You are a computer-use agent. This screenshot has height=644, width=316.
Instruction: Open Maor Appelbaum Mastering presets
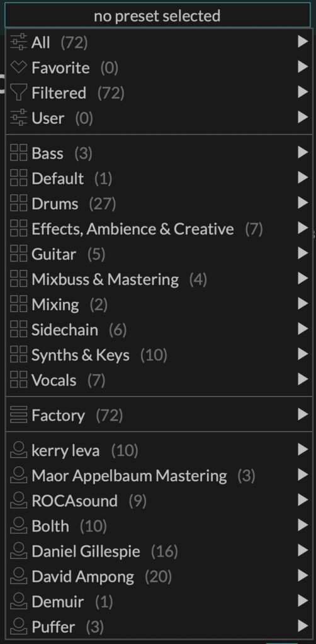[158, 475]
